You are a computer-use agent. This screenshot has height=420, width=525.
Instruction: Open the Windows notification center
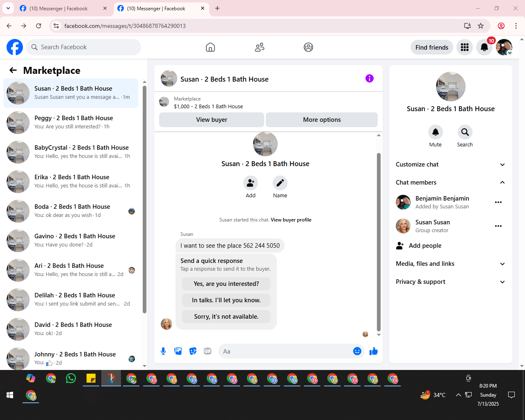tap(511, 395)
